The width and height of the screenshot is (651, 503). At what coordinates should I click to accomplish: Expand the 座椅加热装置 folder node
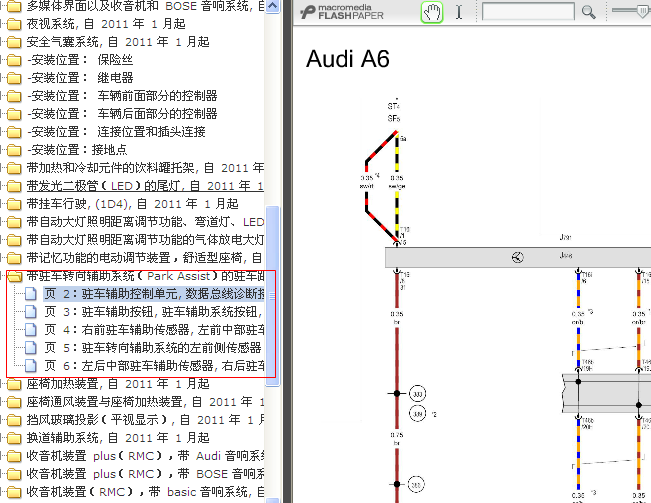coord(2,384)
